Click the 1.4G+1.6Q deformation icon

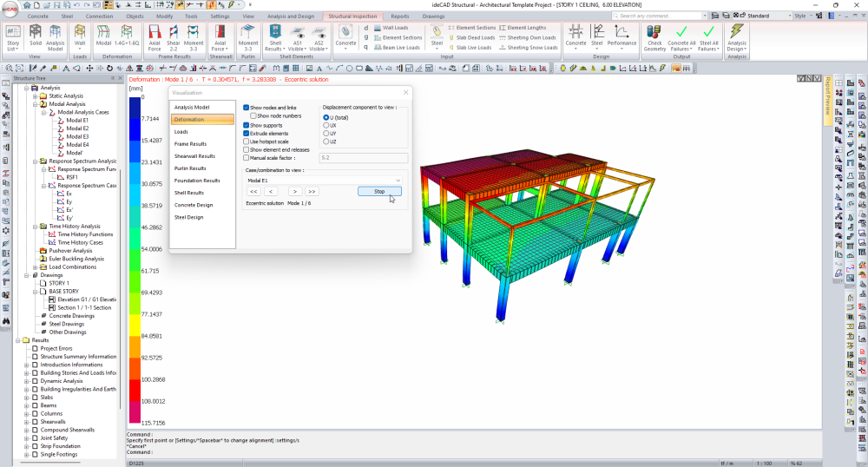point(127,36)
